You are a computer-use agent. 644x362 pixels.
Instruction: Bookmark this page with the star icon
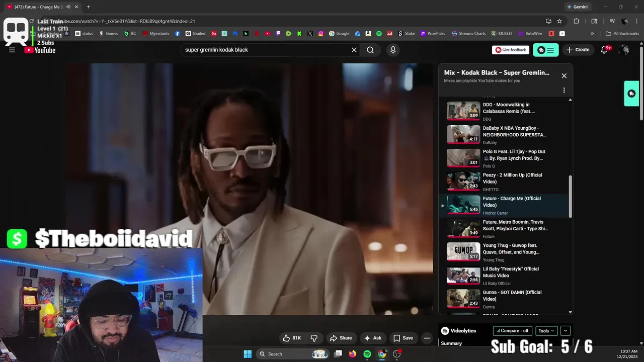(x=559, y=21)
